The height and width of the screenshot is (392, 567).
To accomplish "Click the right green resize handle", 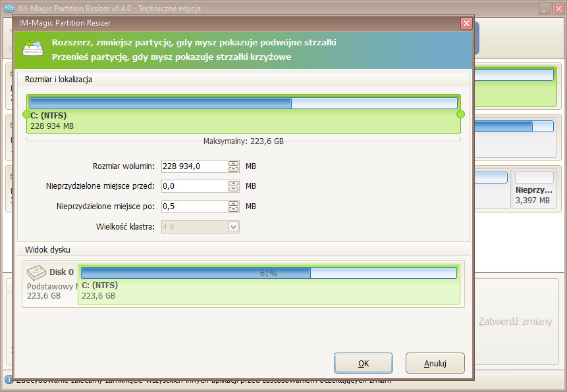I will [460, 114].
